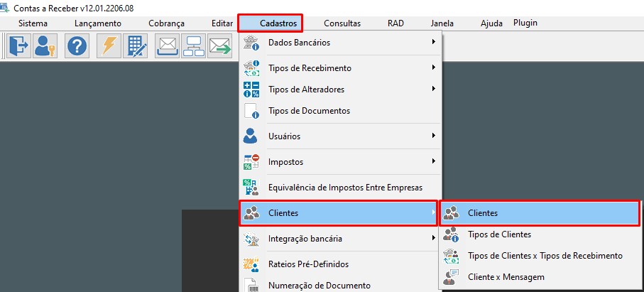Click the building with pencil toolbar icon
The width and height of the screenshot is (644, 292).
coord(136,45)
